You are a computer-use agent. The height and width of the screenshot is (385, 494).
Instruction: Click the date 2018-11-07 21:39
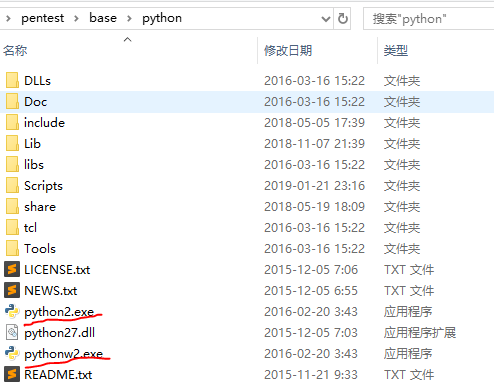(x=314, y=144)
